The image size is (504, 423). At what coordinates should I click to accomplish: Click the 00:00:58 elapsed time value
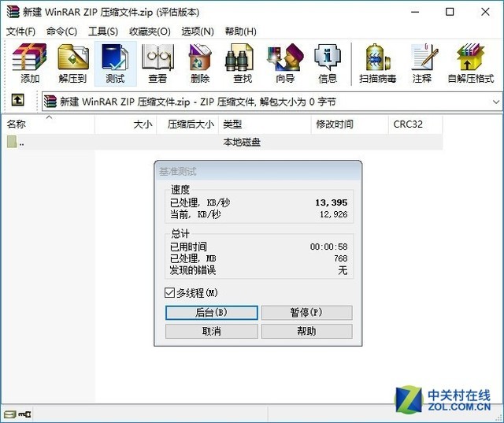(x=329, y=247)
